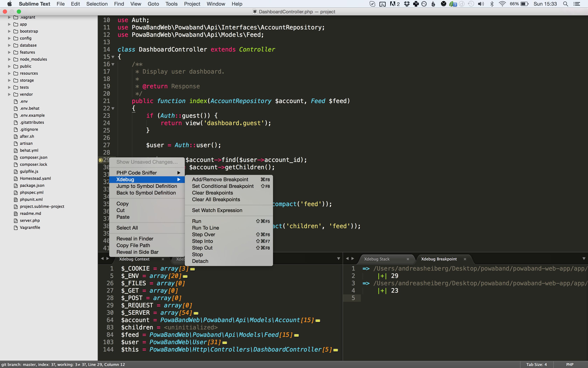Collapse docblock fold at line 16

tap(113, 64)
